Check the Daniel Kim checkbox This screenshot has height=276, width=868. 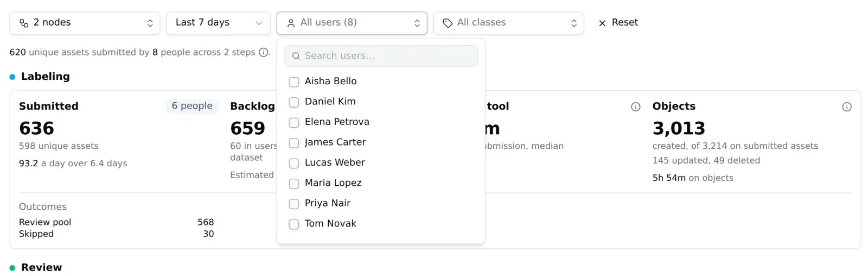tap(294, 102)
